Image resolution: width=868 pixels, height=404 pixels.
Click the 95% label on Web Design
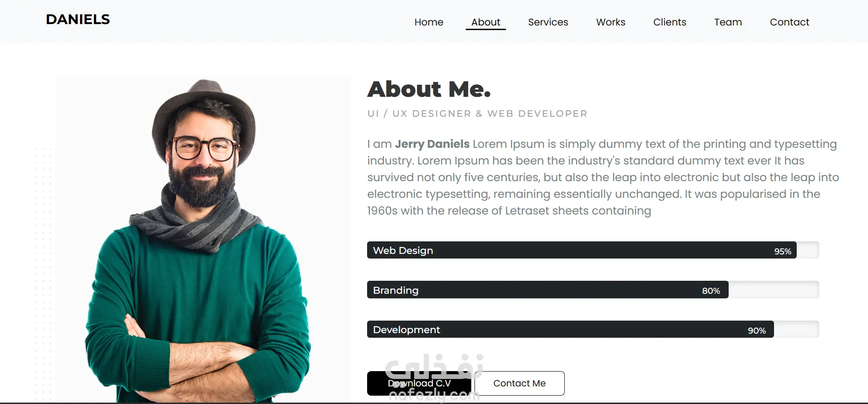(x=783, y=252)
